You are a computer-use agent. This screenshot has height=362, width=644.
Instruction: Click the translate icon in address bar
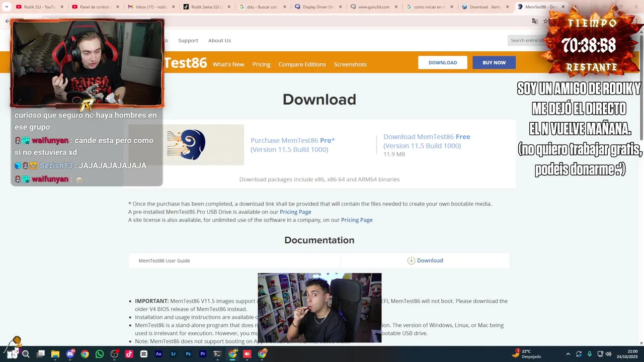point(535,21)
